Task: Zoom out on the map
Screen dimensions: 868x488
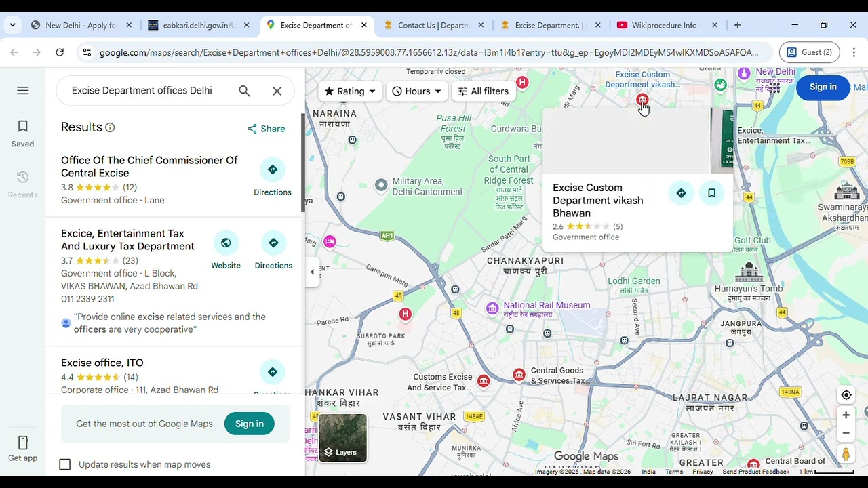Action: [x=846, y=433]
